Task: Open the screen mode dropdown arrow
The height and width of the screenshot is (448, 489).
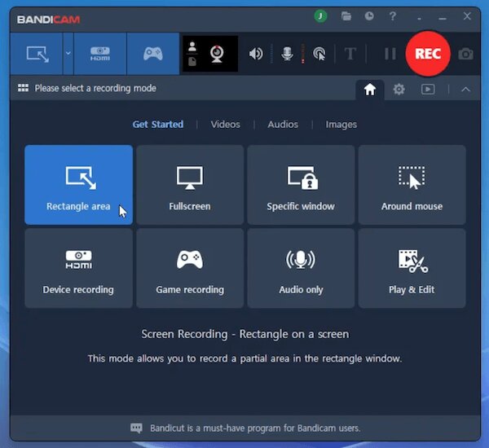Action: tap(68, 54)
